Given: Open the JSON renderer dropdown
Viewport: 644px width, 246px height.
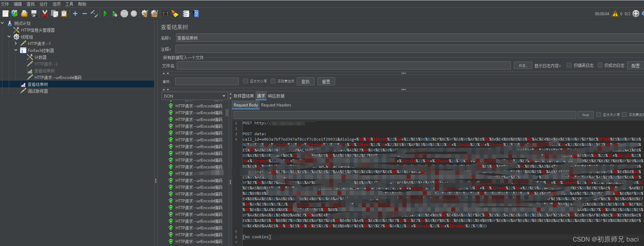Looking at the screenshot, I should coord(194,96).
